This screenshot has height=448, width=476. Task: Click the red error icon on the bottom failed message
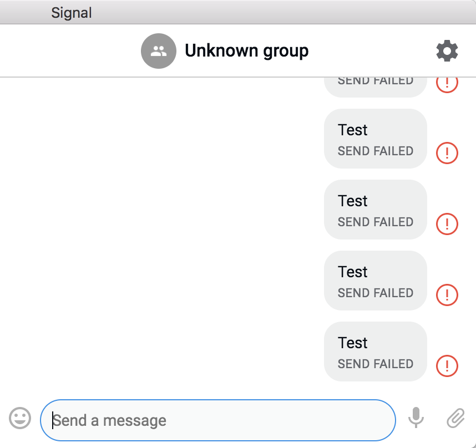(447, 366)
